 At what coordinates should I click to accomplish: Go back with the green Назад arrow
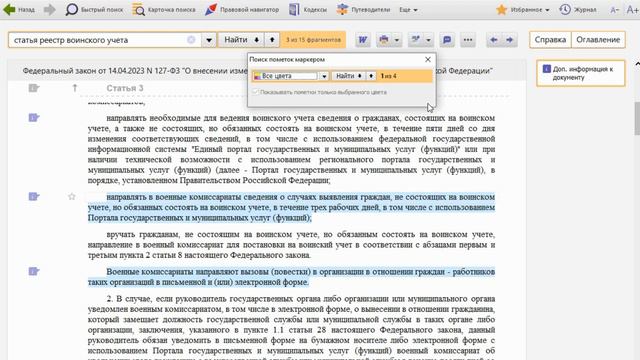pos(19,9)
